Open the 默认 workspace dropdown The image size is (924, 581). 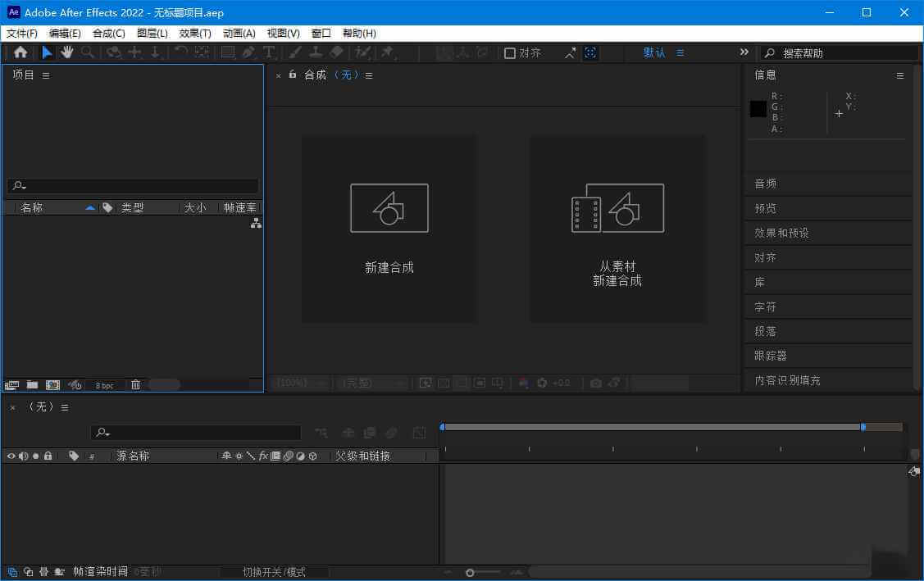[x=653, y=52]
